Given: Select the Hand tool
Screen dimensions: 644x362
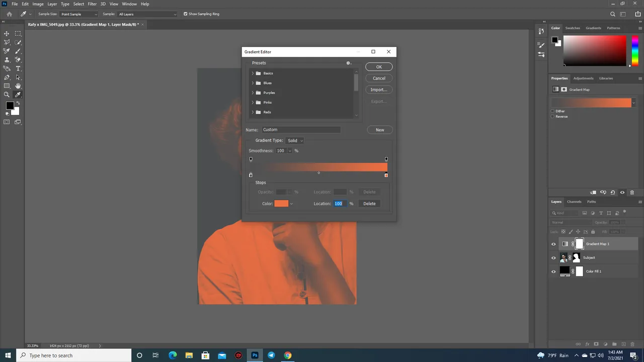Looking at the screenshot, I should coord(18,86).
